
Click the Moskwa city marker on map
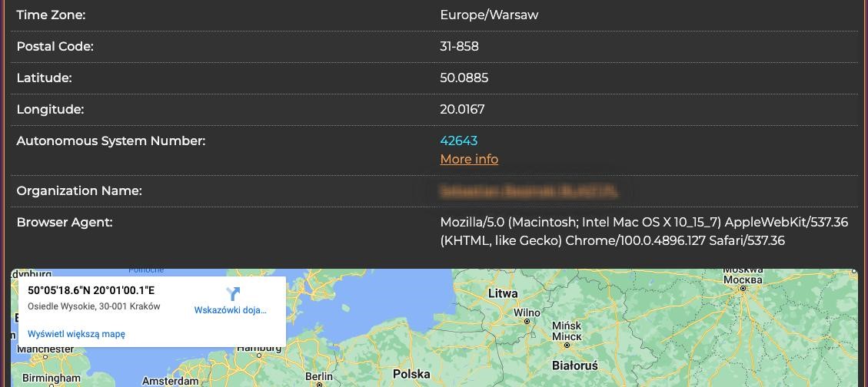743,288
